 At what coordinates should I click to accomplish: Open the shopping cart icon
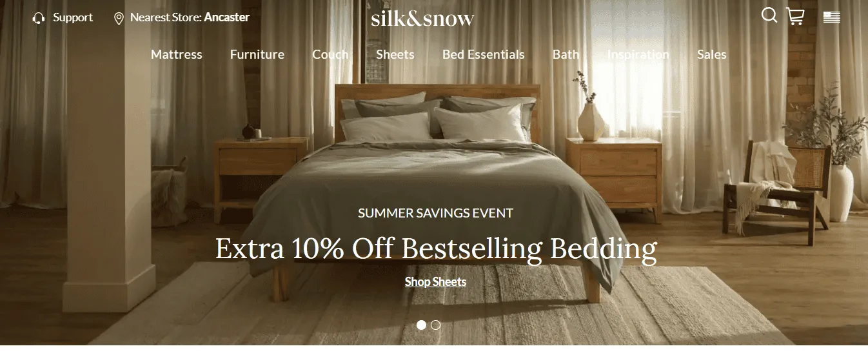tap(796, 17)
